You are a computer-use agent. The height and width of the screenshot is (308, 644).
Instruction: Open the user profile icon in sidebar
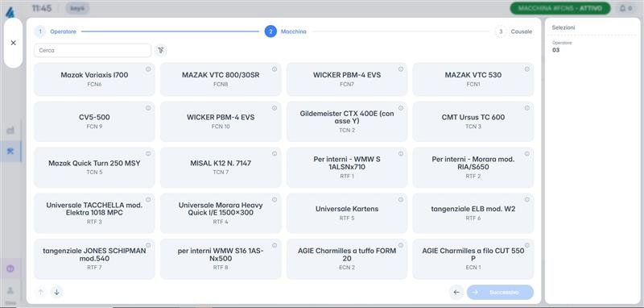click(10, 290)
